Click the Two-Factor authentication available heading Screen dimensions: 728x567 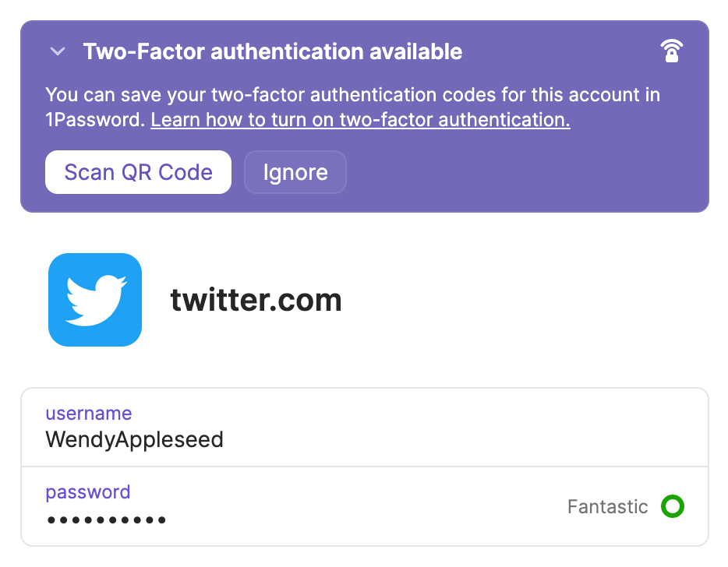[x=272, y=52]
